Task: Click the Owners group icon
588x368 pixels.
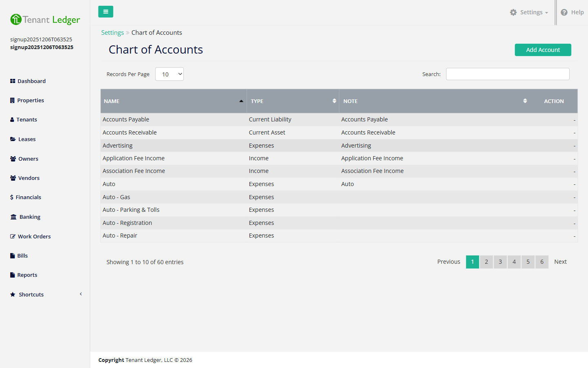Action: (13, 159)
